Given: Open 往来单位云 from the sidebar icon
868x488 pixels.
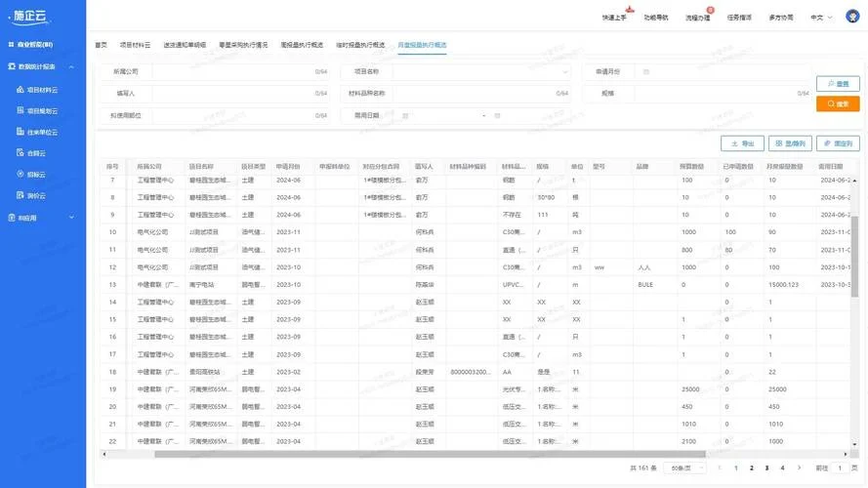Looking at the screenshot, I should point(21,132).
